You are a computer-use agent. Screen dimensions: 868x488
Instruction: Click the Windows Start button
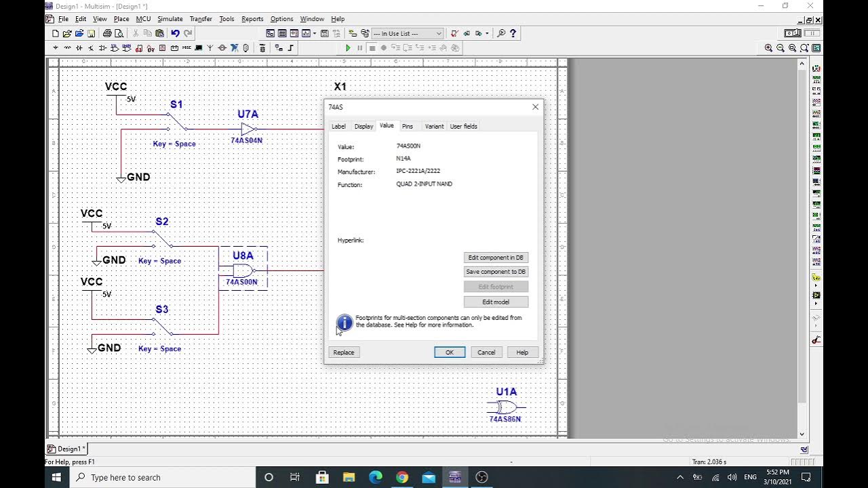pos(56,477)
